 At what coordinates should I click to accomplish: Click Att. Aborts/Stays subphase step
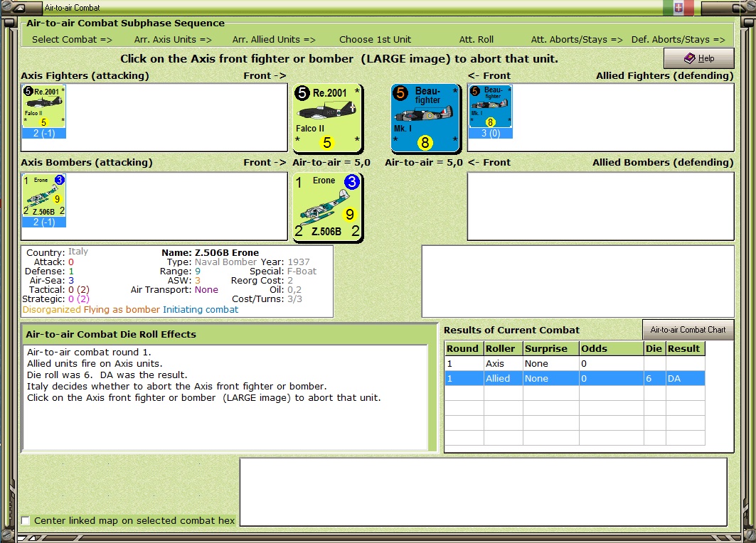(x=577, y=40)
